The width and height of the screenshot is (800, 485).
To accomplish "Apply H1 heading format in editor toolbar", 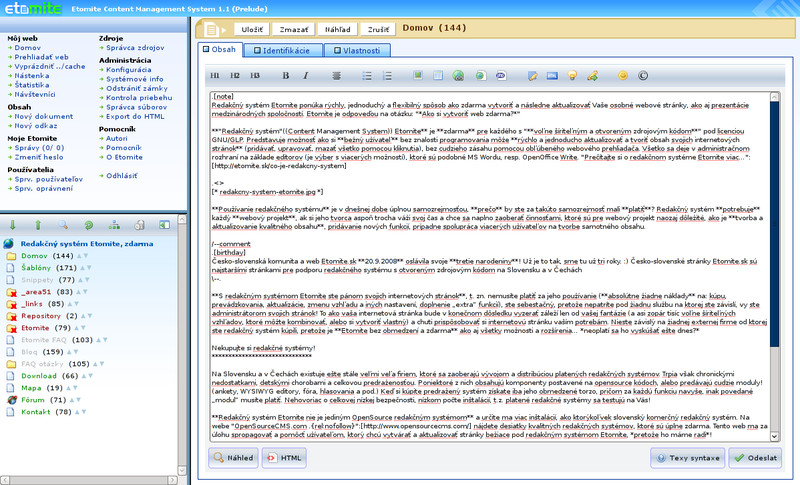I will click(215, 75).
